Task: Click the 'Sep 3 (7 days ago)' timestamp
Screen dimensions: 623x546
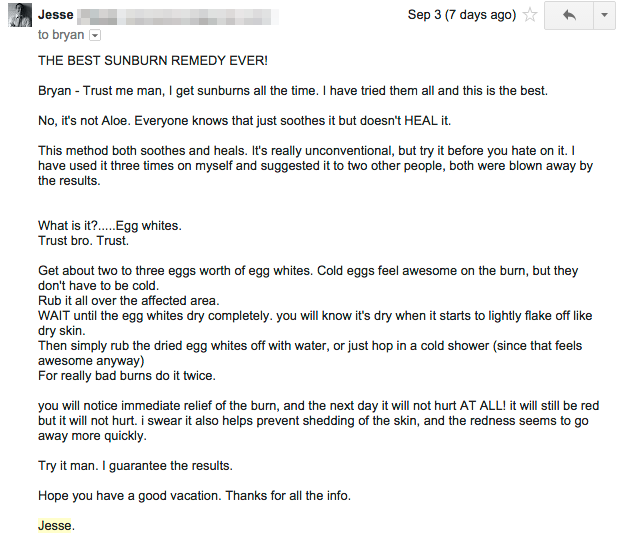Action: click(462, 15)
